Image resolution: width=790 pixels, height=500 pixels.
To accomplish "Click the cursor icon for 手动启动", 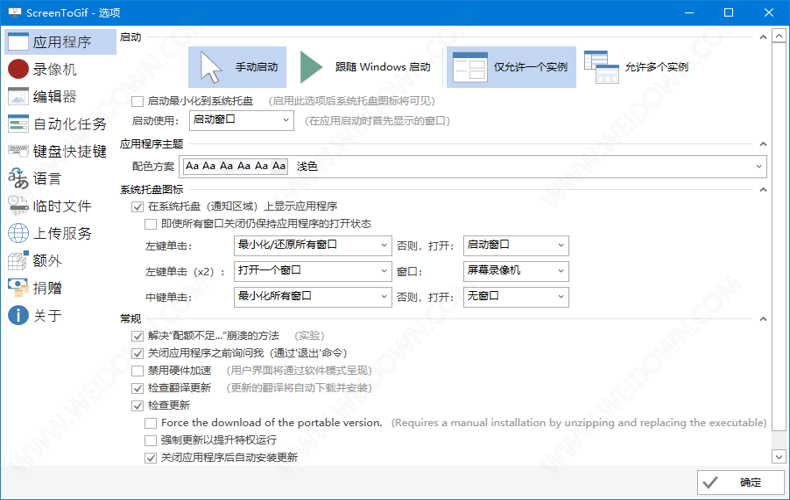I will 211,67.
